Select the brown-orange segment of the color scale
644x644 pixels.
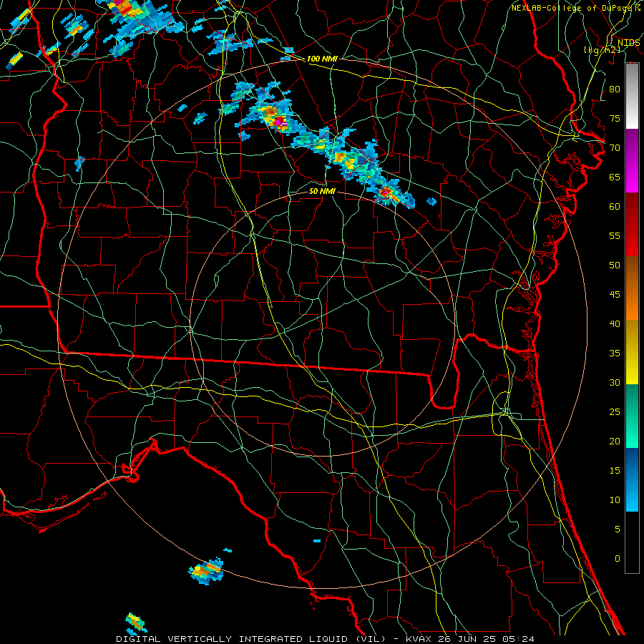pyautogui.click(x=632, y=288)
